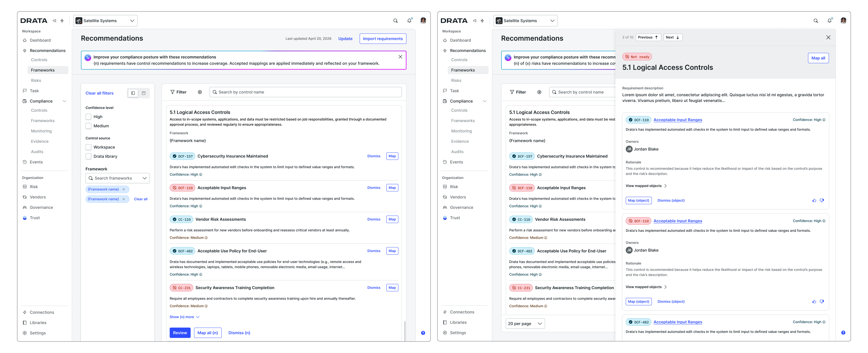The width and height of the screenshot is (868, 353).
Task: Collapse Compliance section in right sidebar
Action: (x=485, y=101)
